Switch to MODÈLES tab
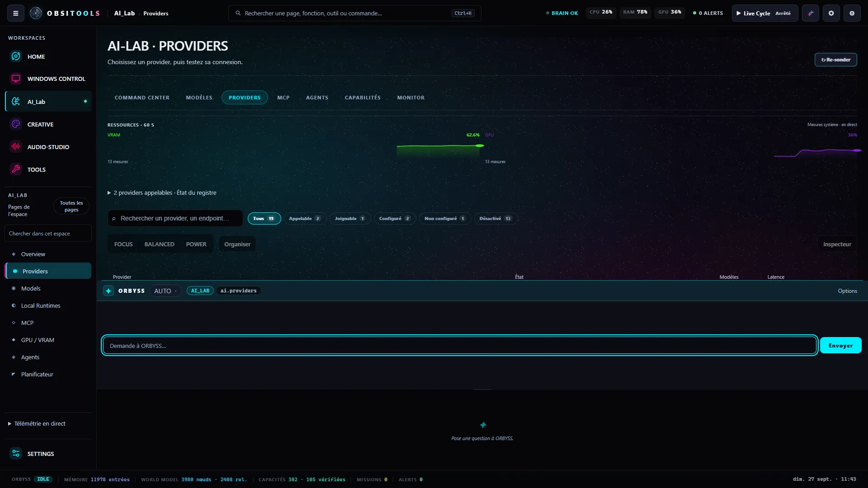 (x=199, y=98)
